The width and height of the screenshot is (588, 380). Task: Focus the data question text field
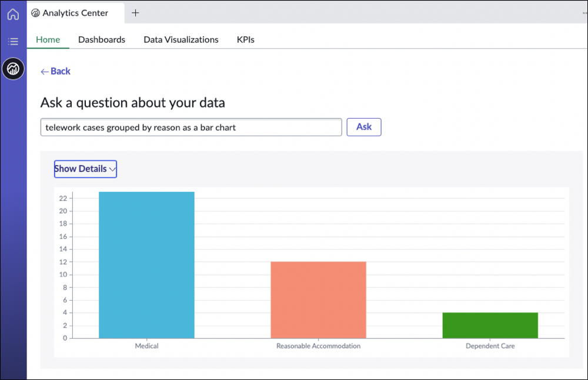coord(191,127)
